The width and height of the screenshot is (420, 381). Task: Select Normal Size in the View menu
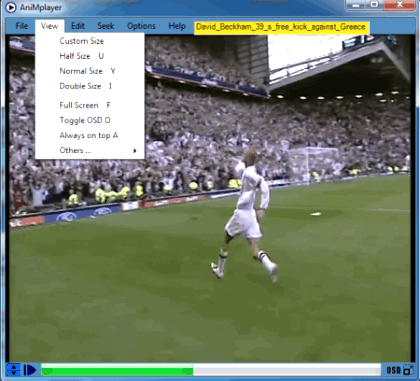pyautogui.click(x=90, y=71)
